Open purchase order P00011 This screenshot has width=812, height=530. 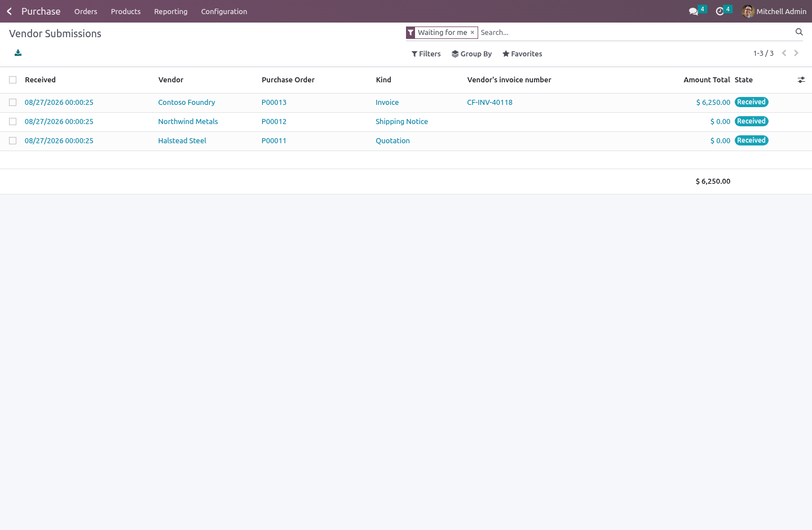point(274,141)
